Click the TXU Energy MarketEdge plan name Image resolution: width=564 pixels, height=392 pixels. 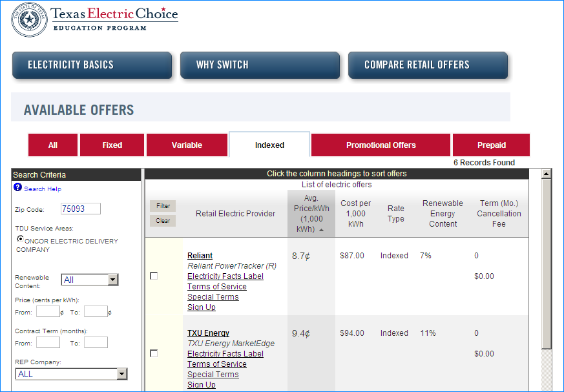pyautogui.click(x=231, y=344)
